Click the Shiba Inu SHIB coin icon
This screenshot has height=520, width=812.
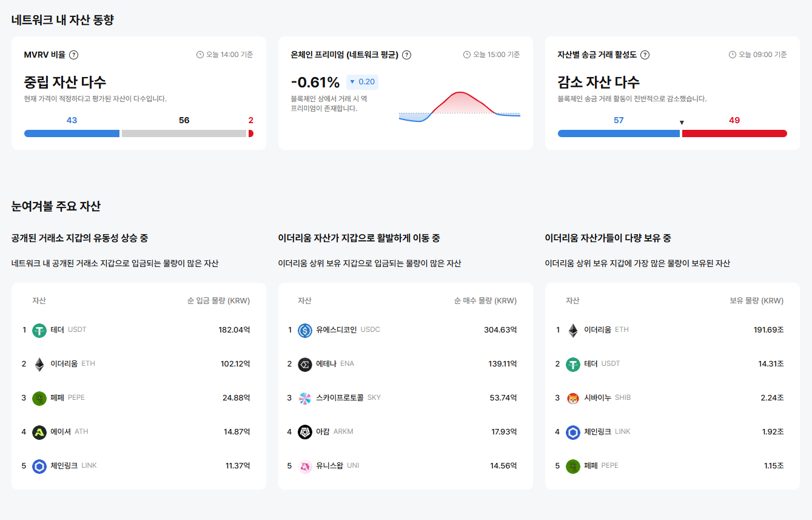click(x=573, y=399)
